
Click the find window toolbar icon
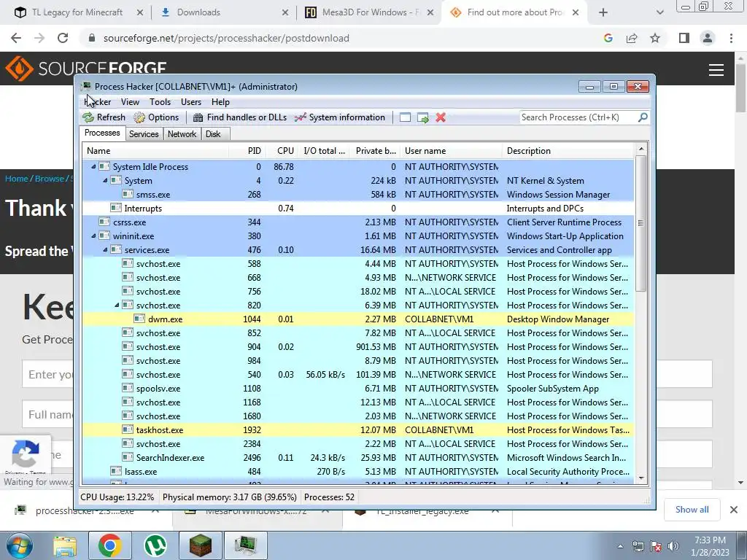tap(405, 117)
